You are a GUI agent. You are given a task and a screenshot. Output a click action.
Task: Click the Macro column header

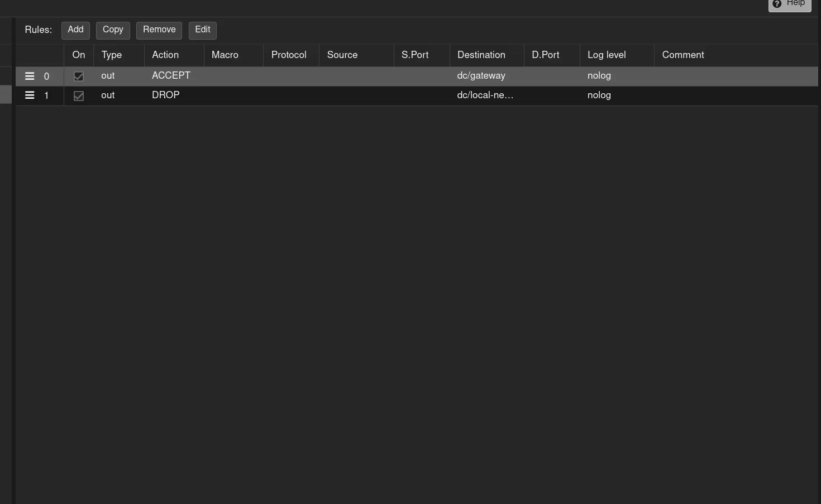click(x=225, y=55)
